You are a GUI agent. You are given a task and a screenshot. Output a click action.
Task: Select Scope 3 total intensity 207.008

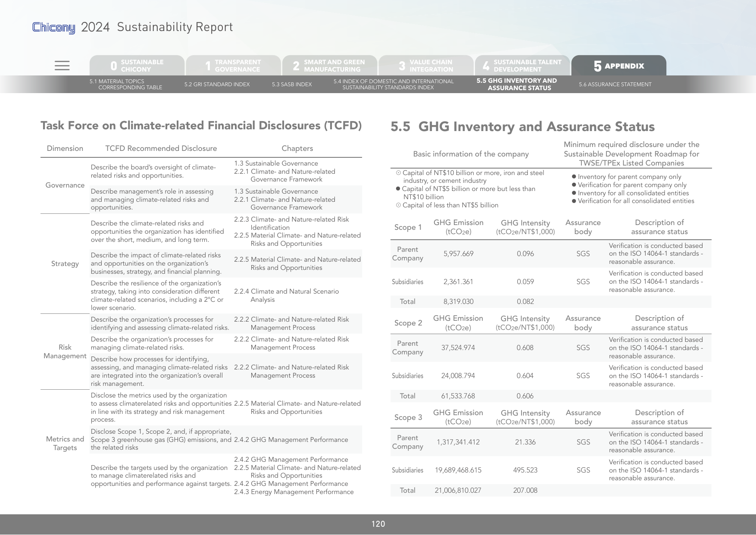click(x=525, y=491)
